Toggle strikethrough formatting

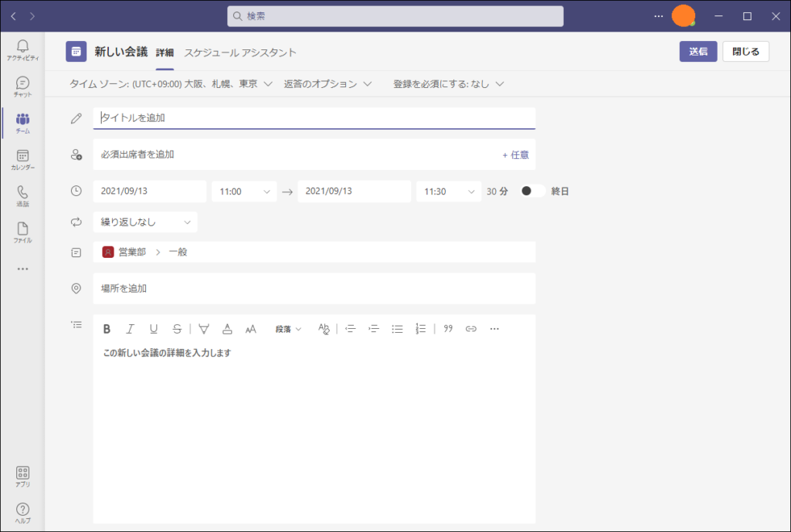(177, 329)
